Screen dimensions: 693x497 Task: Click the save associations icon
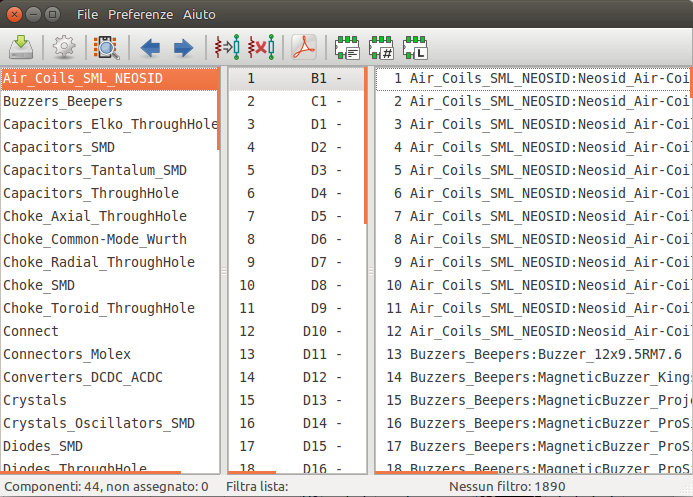pos(21,47)
